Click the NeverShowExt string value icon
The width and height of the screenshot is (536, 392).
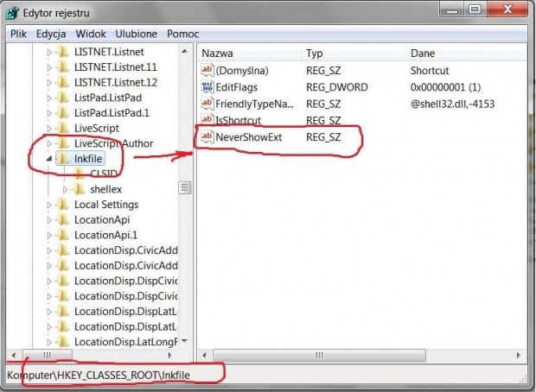(x=207, y=136)
